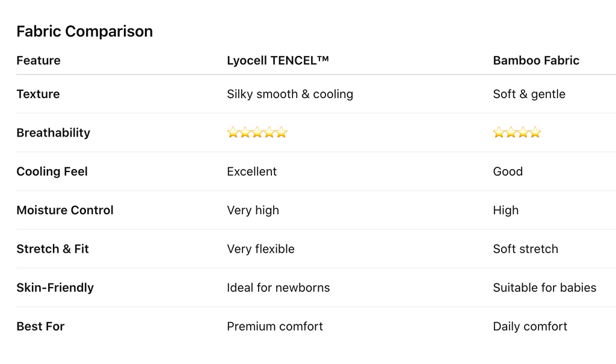
Task: Click the Cooling Feel row label
Action: 52,171
